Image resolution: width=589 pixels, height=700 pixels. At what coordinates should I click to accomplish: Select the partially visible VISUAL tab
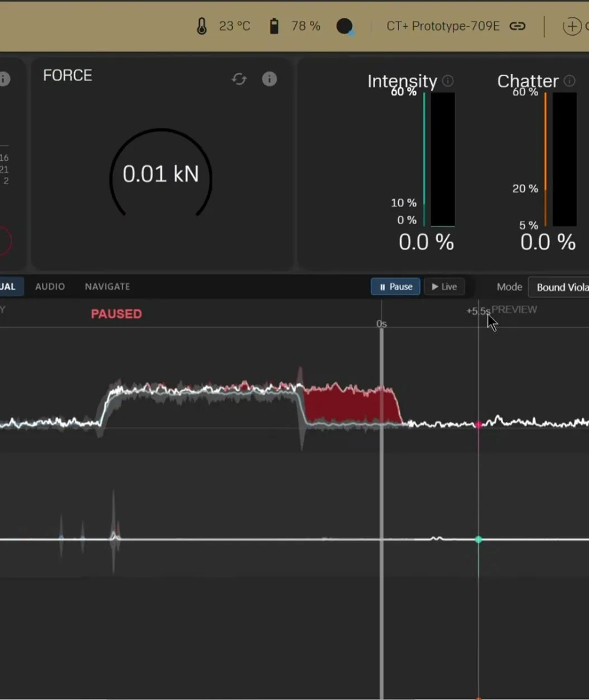point(8,286)
